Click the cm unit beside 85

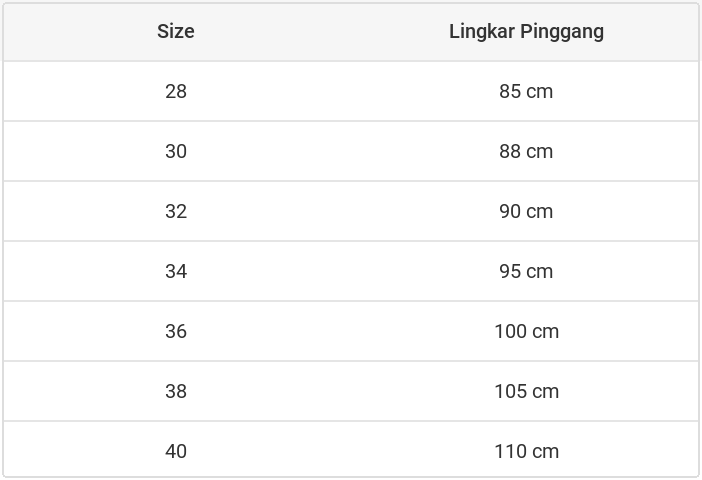pos(540,92)
